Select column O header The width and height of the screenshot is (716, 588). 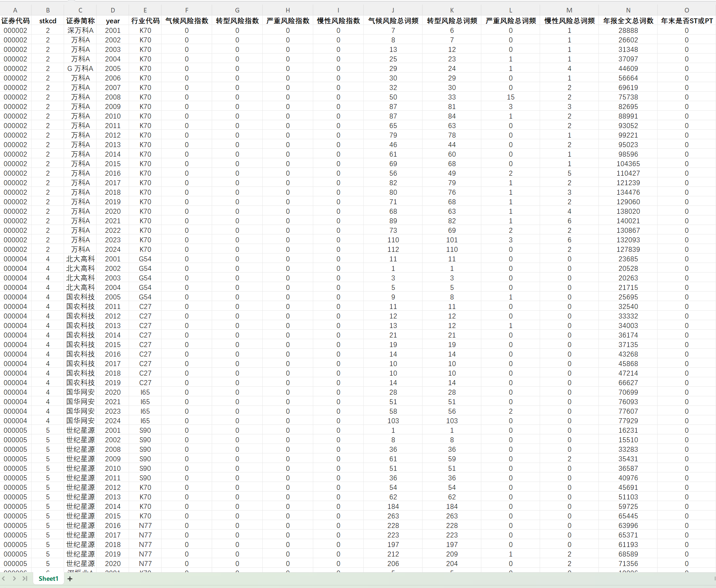(x=686, y=10)
